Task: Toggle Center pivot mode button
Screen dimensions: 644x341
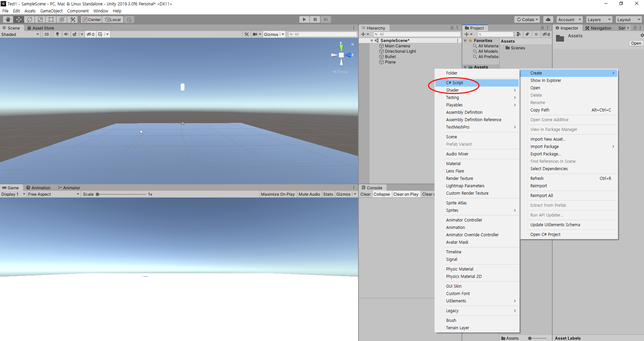Action: click(x=92, y=19)
